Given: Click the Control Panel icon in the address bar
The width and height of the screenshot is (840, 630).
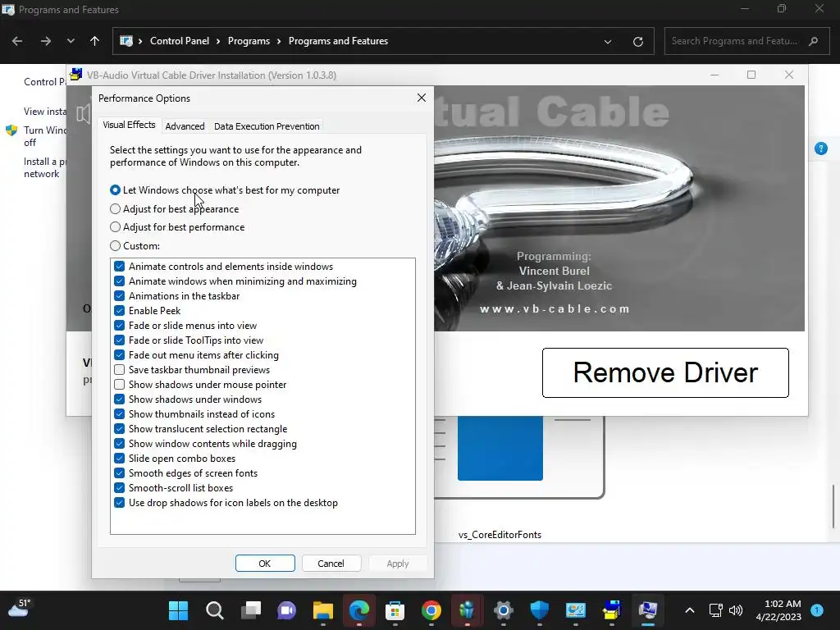Looking at the screenshot, I should [126, 41].
